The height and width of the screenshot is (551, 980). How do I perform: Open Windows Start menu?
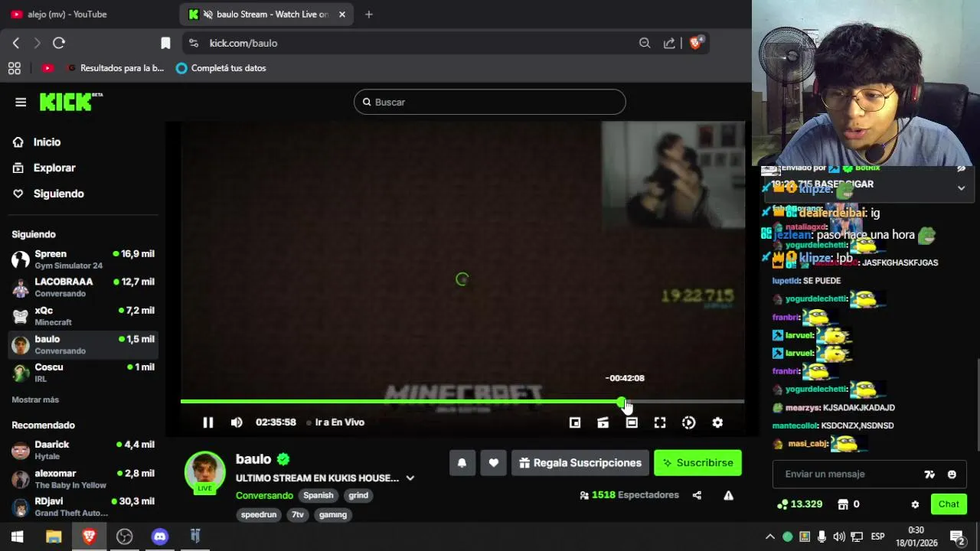point(17,536)
